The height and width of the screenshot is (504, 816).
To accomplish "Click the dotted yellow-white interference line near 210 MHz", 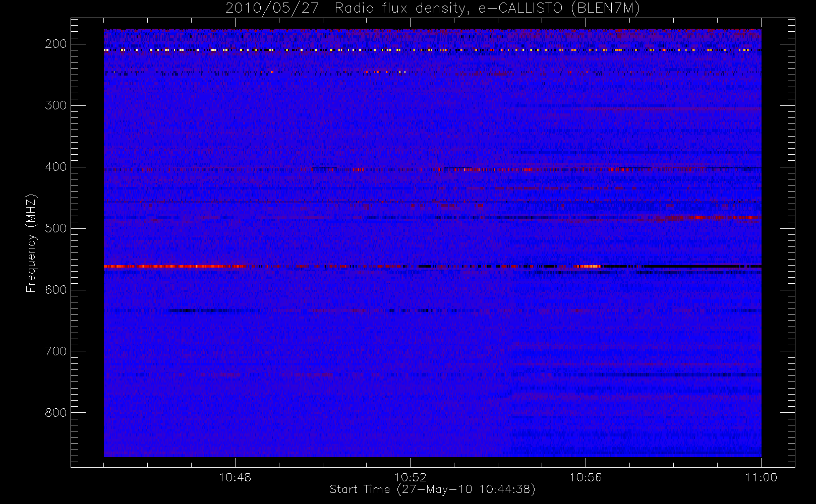I will tap(432, 50).
